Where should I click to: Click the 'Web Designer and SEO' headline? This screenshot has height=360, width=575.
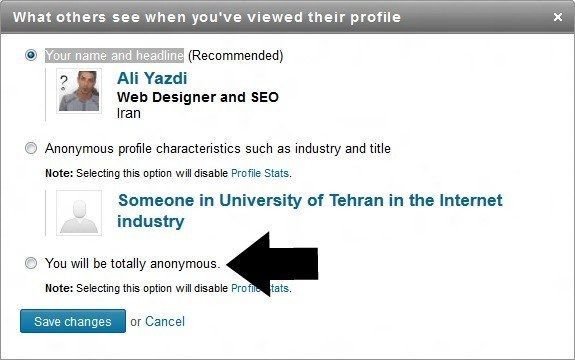pyautogui.click(x=198, y=97)
